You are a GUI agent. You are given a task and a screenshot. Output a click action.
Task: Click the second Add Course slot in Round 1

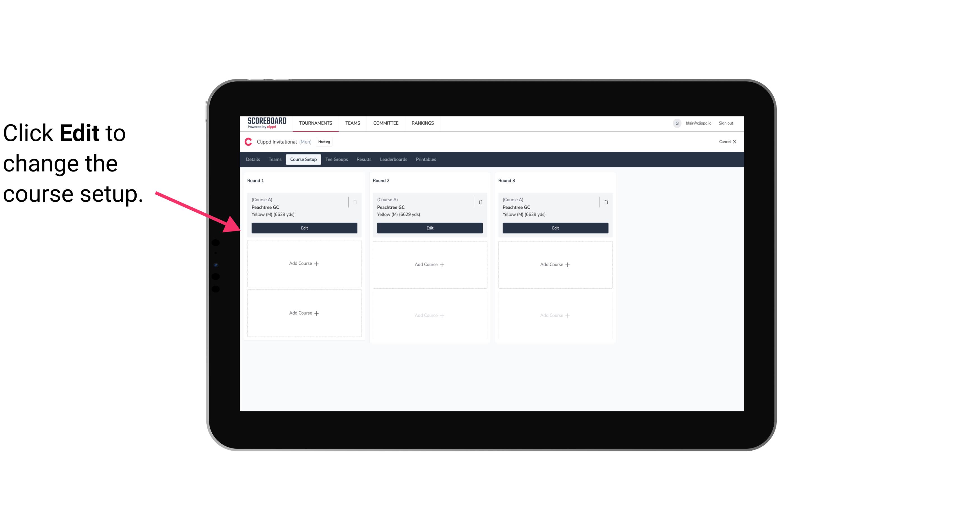tap(304, 313)
